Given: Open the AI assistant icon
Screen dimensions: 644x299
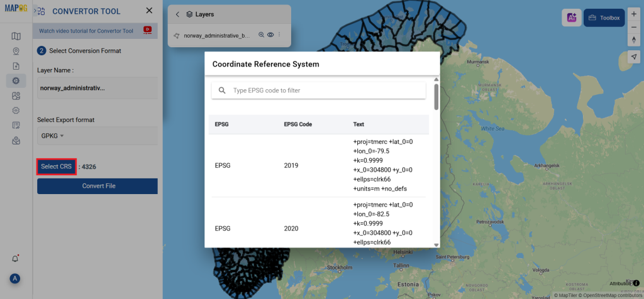Looking at the screenshot, I should [x=571, y=18].
